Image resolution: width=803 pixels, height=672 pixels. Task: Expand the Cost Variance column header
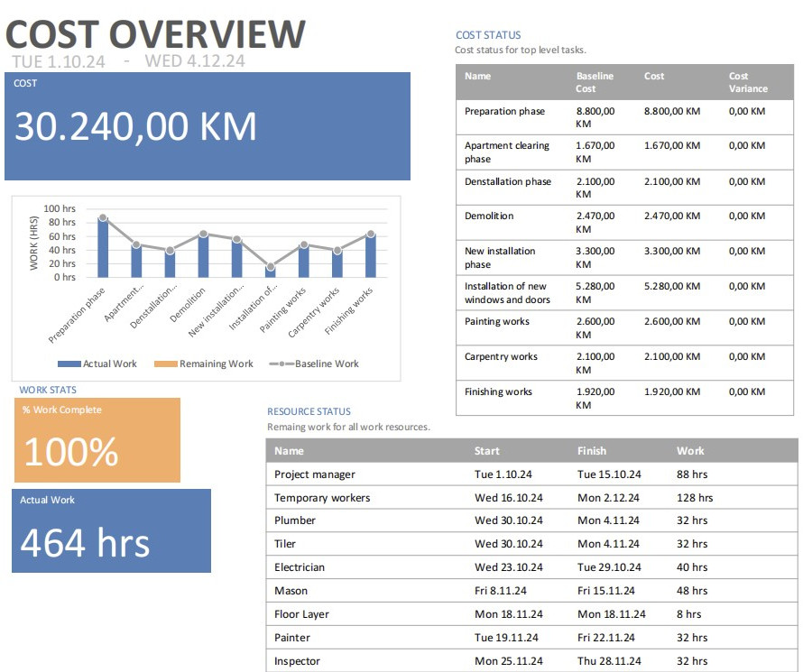tap(748, 81)
